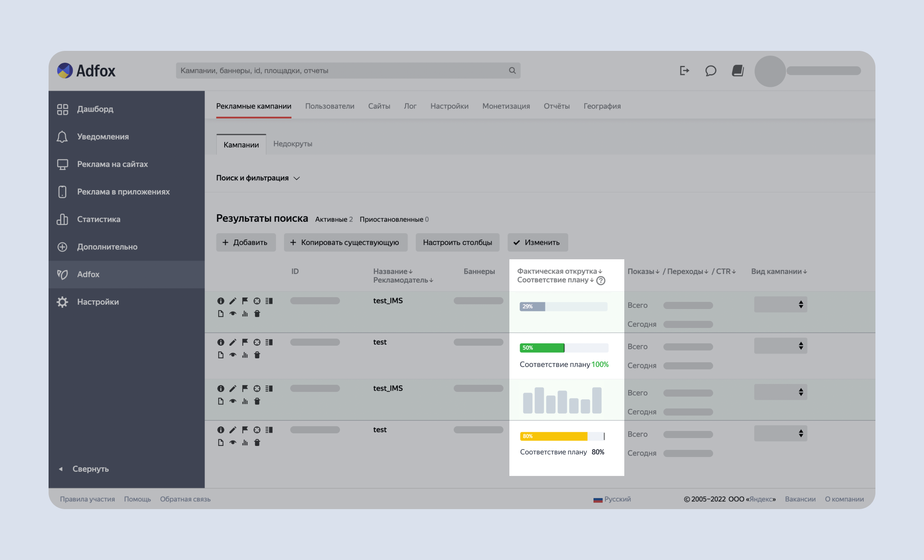This screenshot has width=924, height=560.
Task: Toggle eye visibility icon in last campaign row
Action: (x=233, y=442)
